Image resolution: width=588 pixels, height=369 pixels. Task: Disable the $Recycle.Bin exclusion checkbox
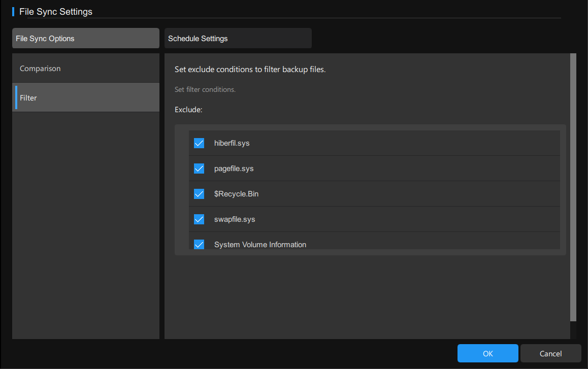pyautogui.click(x=199, y=194)
